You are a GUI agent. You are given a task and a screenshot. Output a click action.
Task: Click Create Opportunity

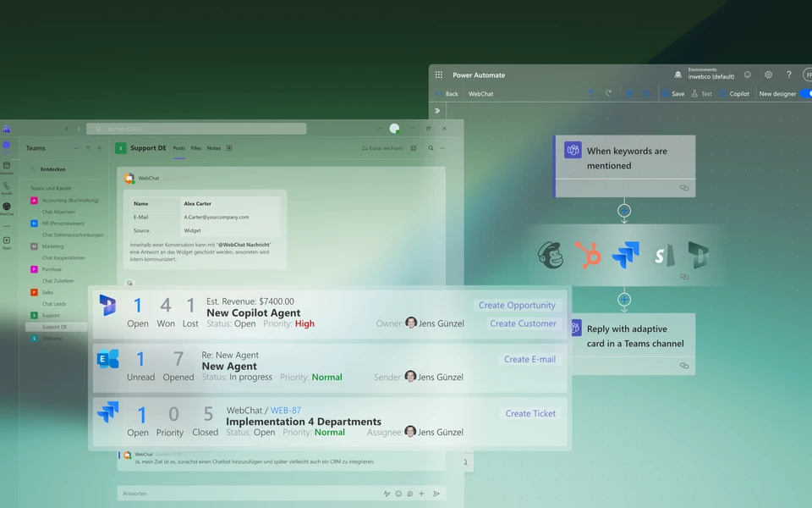[x=517, y=306]
